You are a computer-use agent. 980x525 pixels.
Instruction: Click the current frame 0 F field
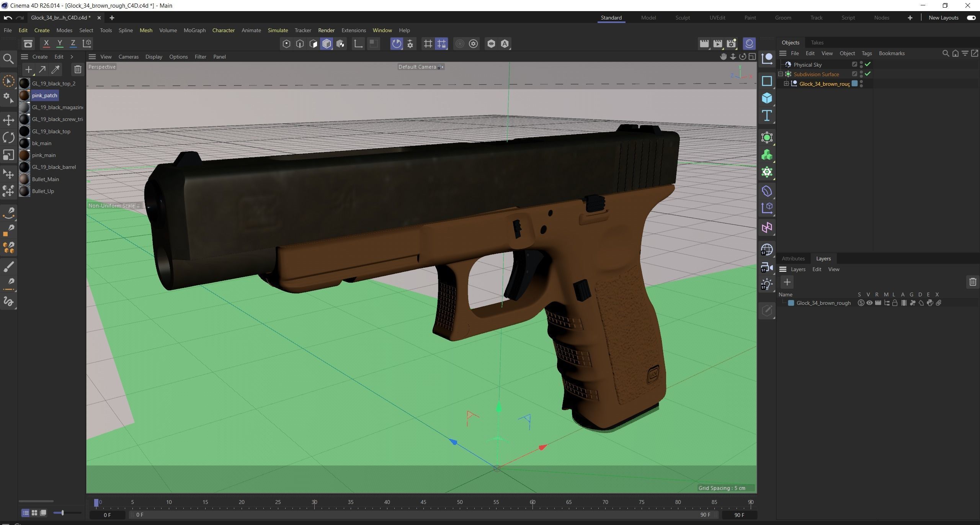(x=107, y=515)
